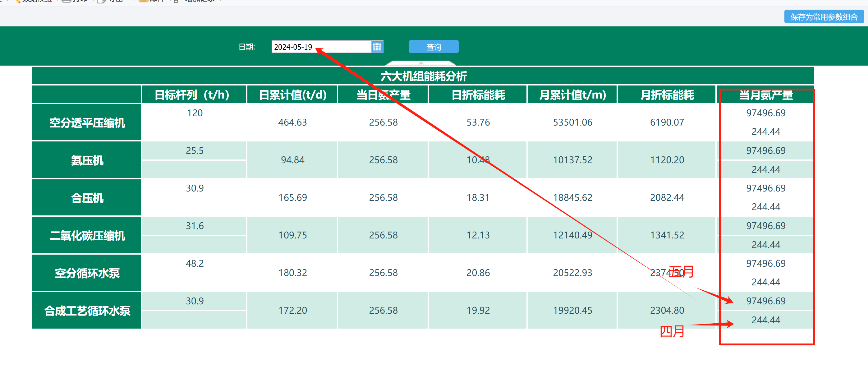
Task: Click the 日折标能耗 value 20.86
Action: tap(478, 273)
